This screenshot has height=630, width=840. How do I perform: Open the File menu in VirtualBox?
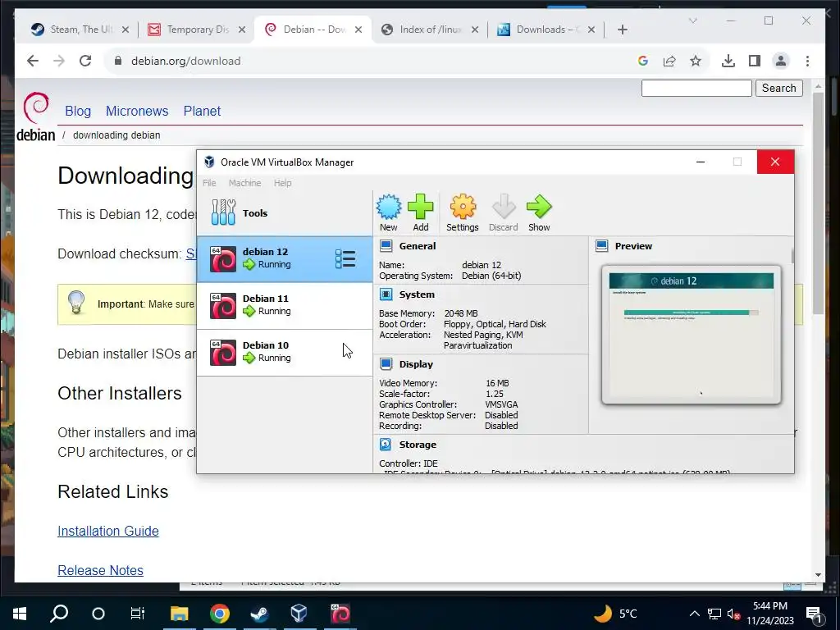(x=209, y=183)
